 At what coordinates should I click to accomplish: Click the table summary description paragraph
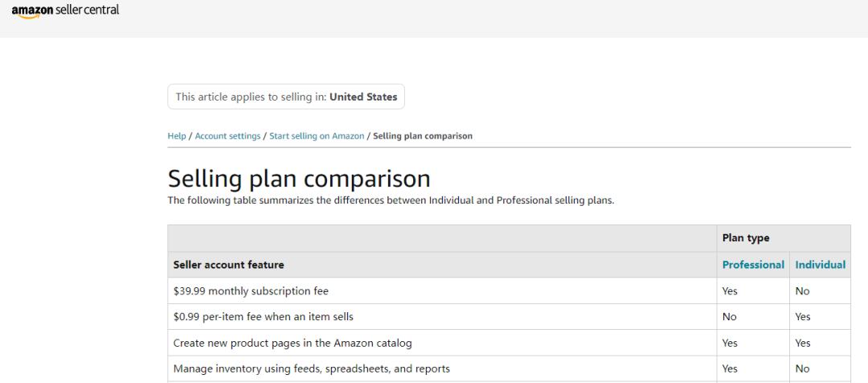(391, 200)
